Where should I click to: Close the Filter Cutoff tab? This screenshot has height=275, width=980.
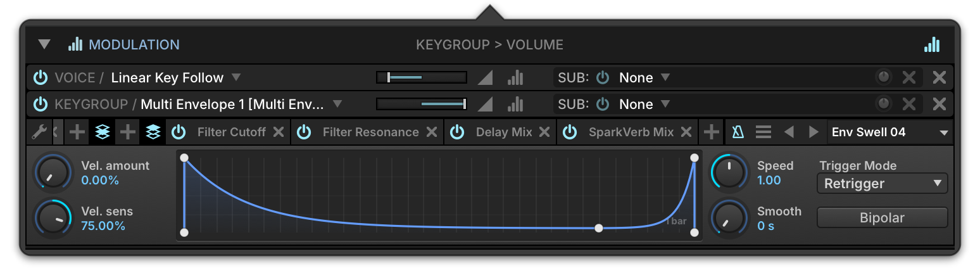point(279,132)
